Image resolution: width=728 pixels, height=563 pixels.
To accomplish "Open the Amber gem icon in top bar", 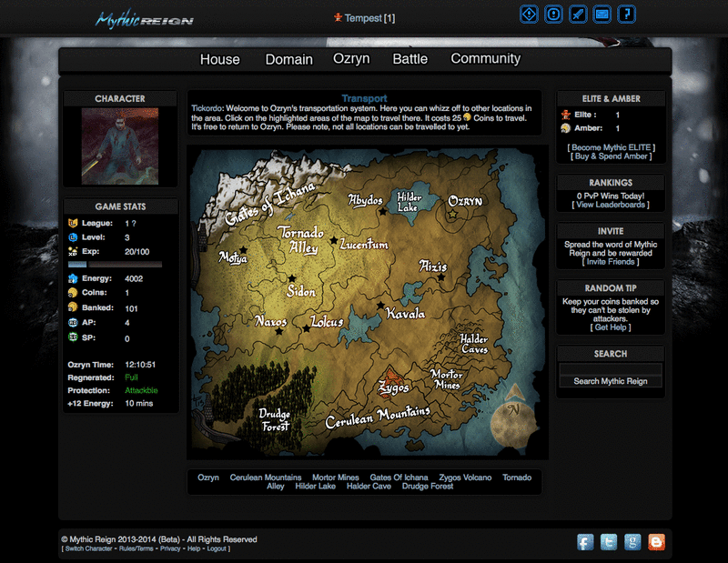I will coord(529,14).
